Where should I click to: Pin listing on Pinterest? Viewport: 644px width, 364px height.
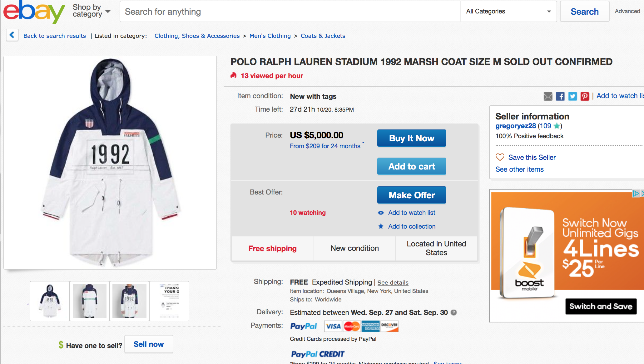(x=585, y=96)
